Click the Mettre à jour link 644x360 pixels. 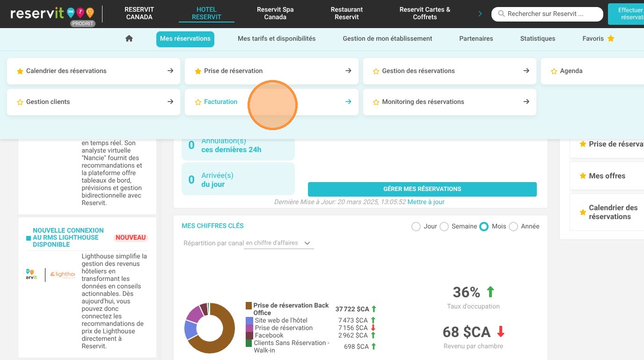(426, 202)
